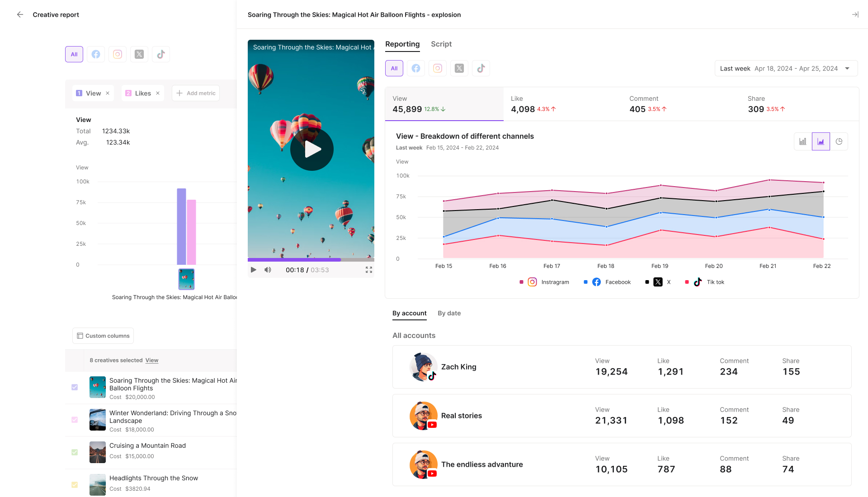
Task: Filter reporting by Instagram icon
Action: [437, 68]
